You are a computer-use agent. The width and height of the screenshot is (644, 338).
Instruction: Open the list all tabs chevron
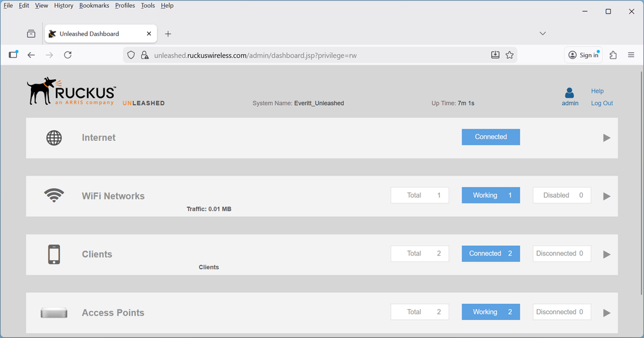point(543,33)
